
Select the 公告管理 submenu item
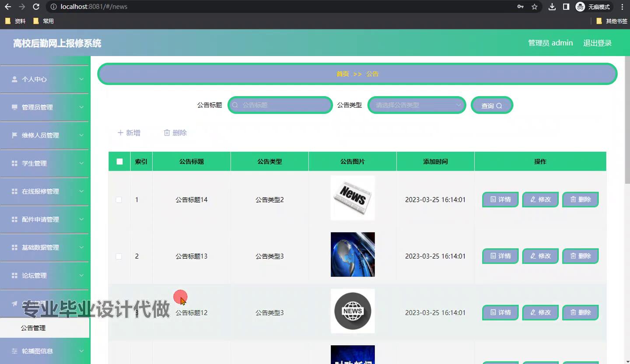point(45,328)
